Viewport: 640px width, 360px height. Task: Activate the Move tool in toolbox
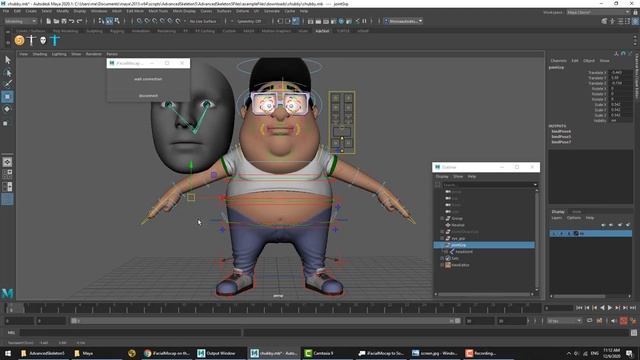7,97
